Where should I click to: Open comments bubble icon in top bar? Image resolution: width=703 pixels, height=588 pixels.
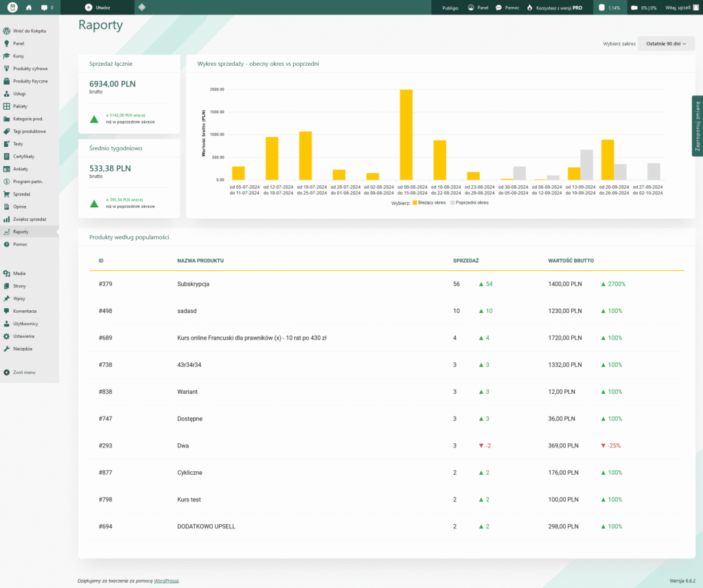pos(44,8)
